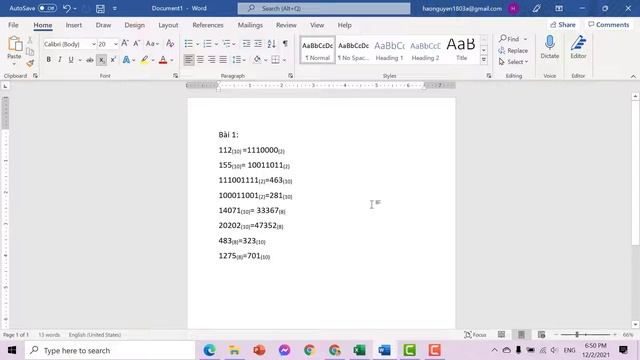Click the Text Effects icon

[x=126, y=60]
